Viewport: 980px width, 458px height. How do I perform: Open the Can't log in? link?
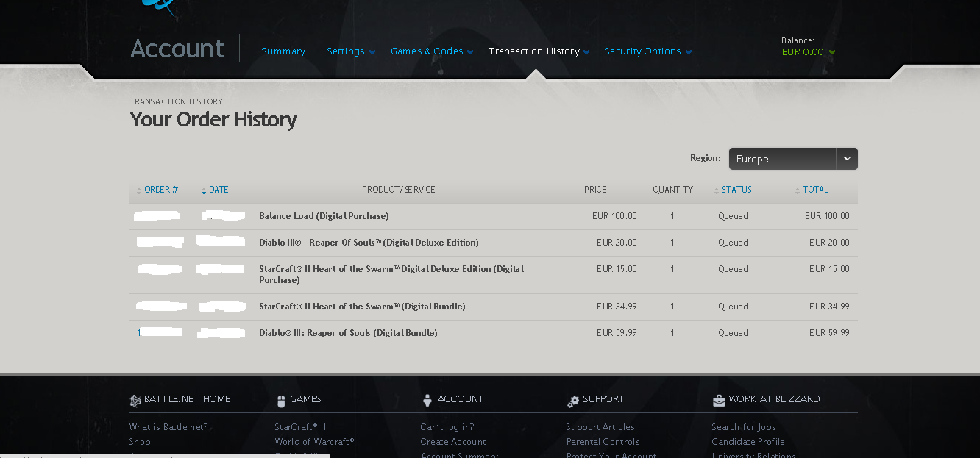point(447,427)
